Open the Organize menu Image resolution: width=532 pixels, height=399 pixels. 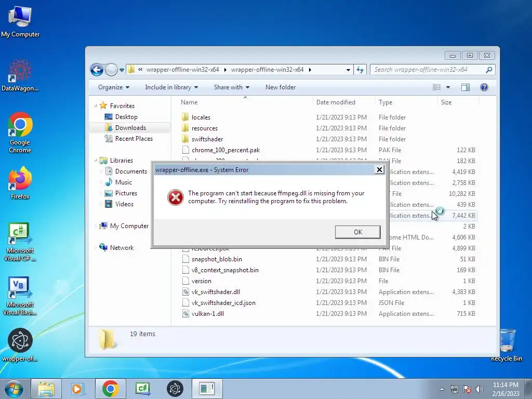(x=114, y=87)
